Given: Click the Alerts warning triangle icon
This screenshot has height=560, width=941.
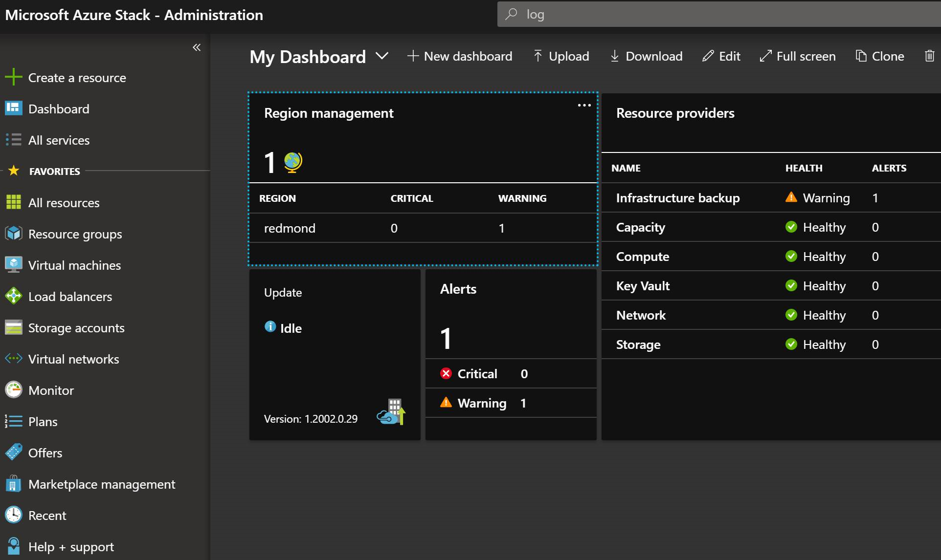Looking at the screenshot, I should 446,403.
